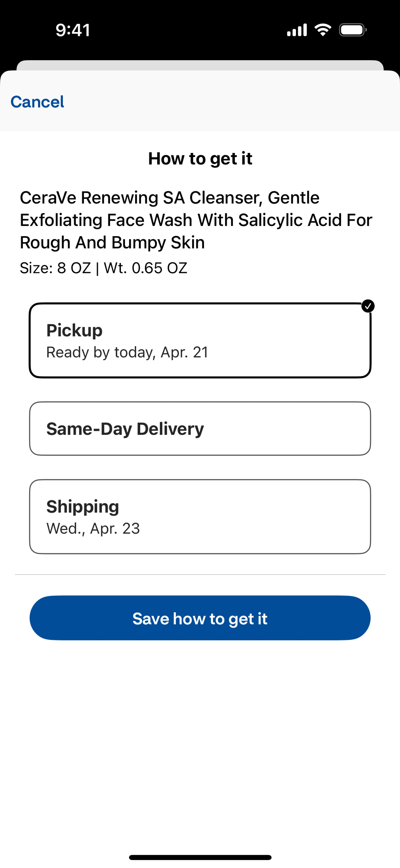Click the Ready by today, Apr. 21 text
The width and height of the screenshot is (400, 868).
[x=127, y=352]
